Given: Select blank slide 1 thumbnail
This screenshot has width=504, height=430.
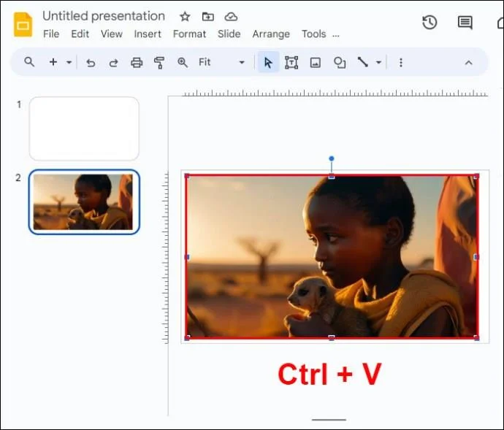Looking at the screenshot, I should pos(84,128).
